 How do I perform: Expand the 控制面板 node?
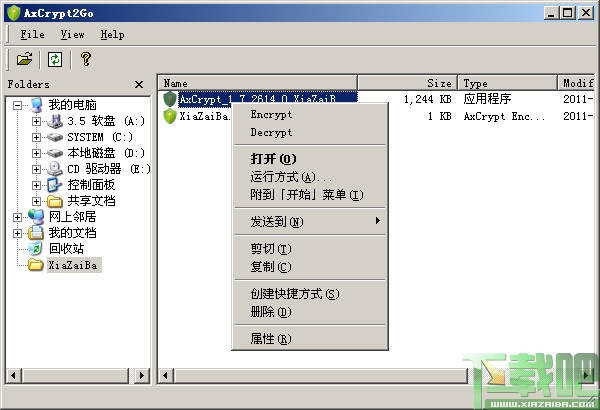[x=36, y=185]
